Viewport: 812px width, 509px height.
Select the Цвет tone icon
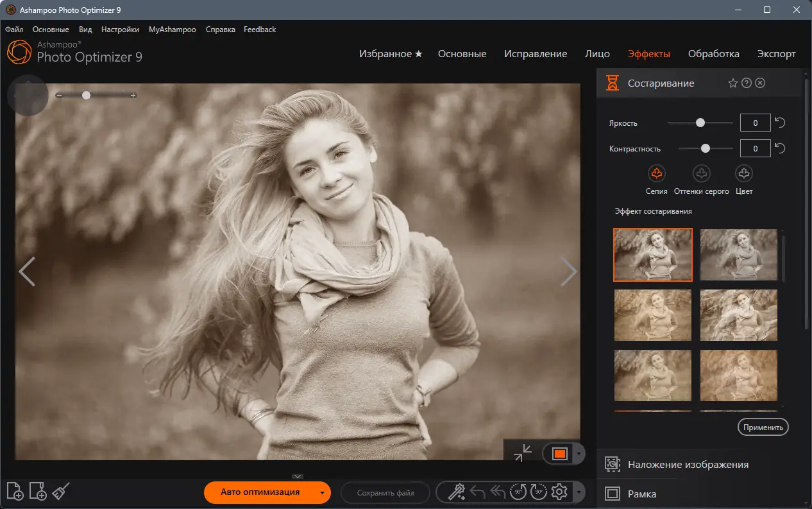744,173
